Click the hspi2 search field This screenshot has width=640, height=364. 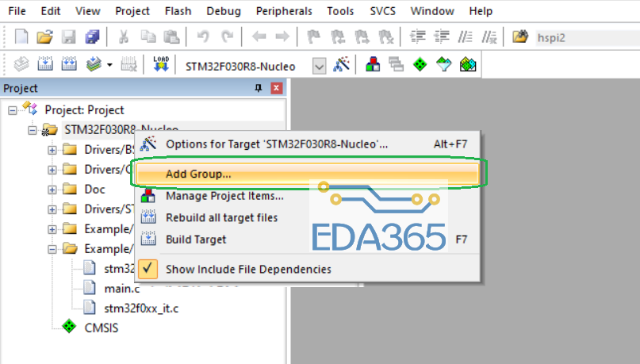(x=588, y=37)
